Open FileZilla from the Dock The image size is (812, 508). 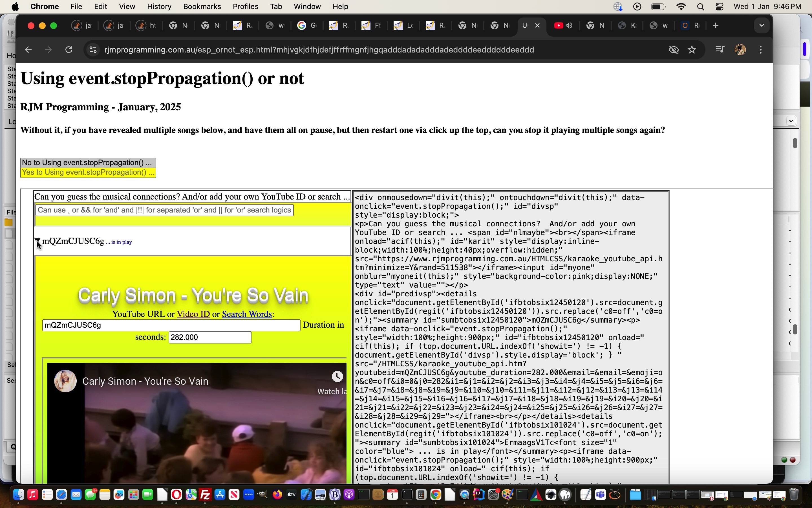click(x=205, y=495)
